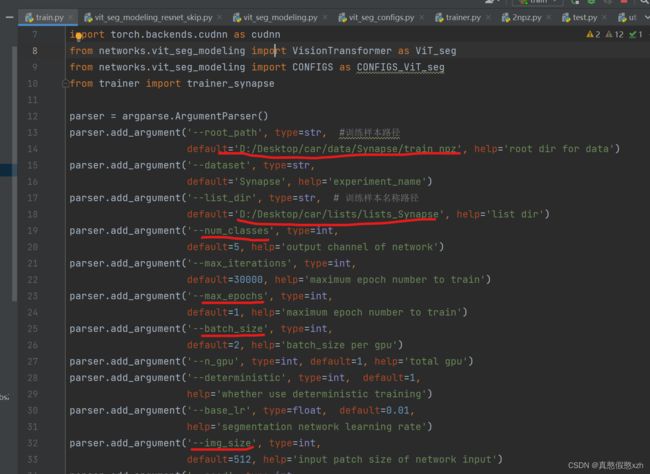The image size is (650, 474).
Task: Click on 'trainer_synapse' in line 10
Action: click(x=230, y=84)
